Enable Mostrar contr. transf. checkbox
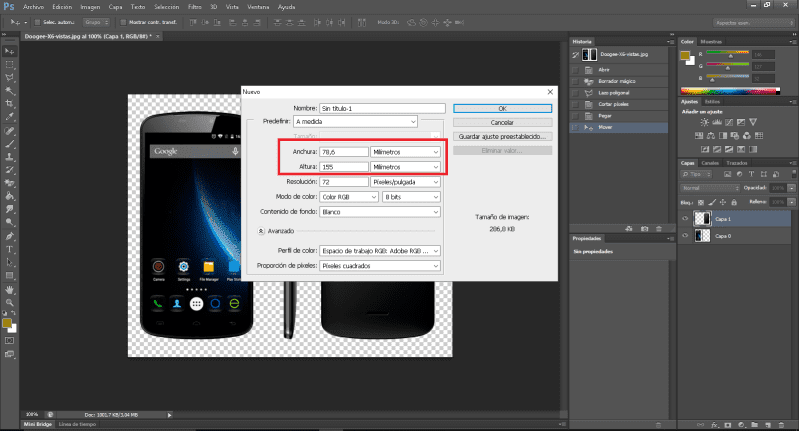The height and width of the screenshot is (431, 799). coord(123,22)
